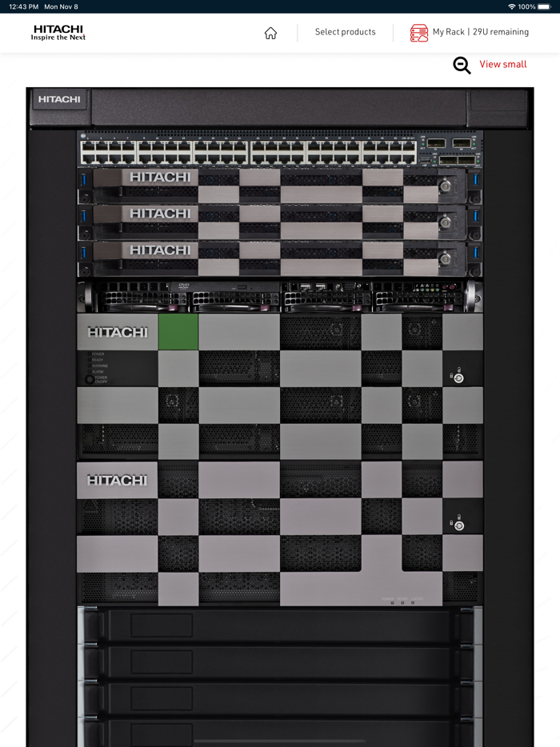
Task: Tap the green panel on storage unit
Action: [178, 332]
